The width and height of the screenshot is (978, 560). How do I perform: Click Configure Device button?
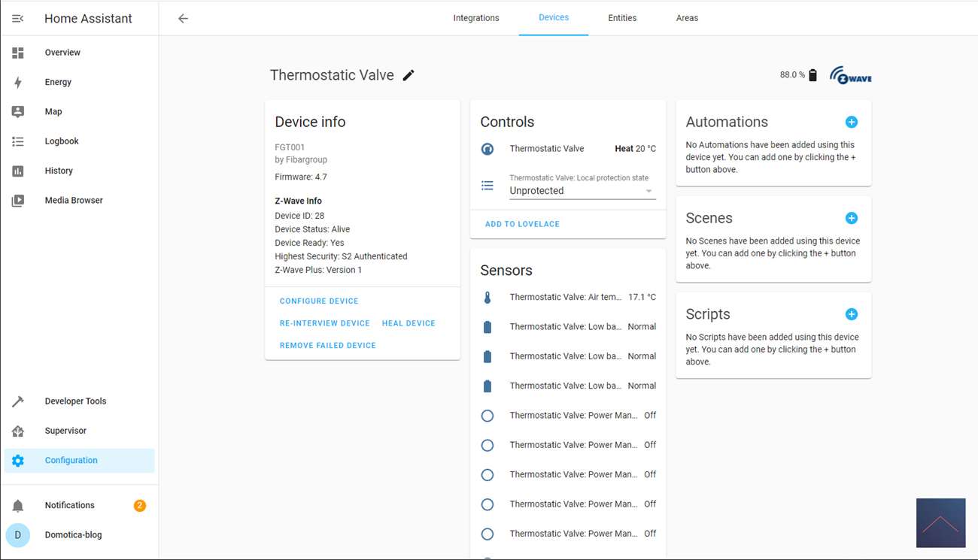click(319, 301)
